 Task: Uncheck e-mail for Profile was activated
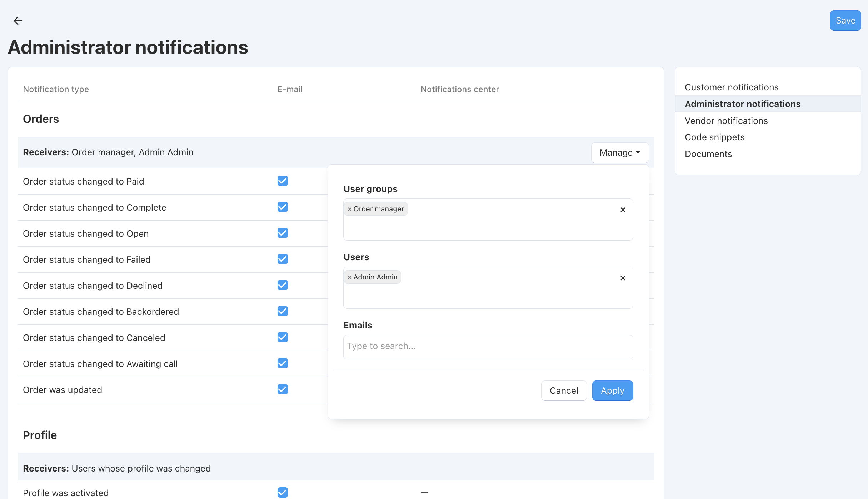coord(283,493)
